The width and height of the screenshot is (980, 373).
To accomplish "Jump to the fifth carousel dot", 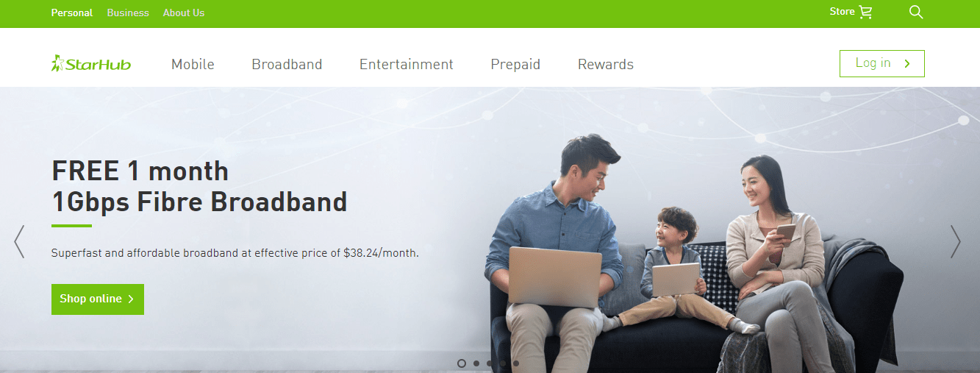I will (x=516, y=363).
